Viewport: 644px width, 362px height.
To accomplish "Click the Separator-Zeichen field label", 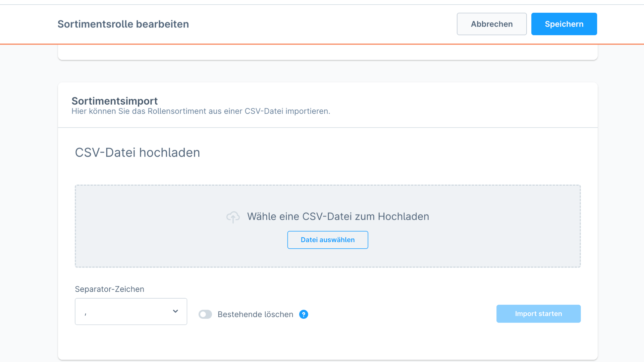I will pyautogui.click(x=109, y=289).
